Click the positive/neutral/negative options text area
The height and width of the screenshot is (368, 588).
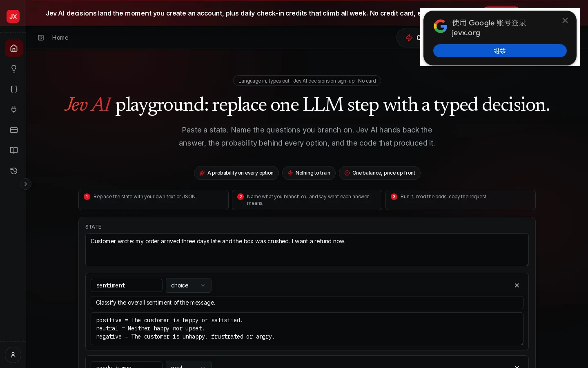point(307,329)
